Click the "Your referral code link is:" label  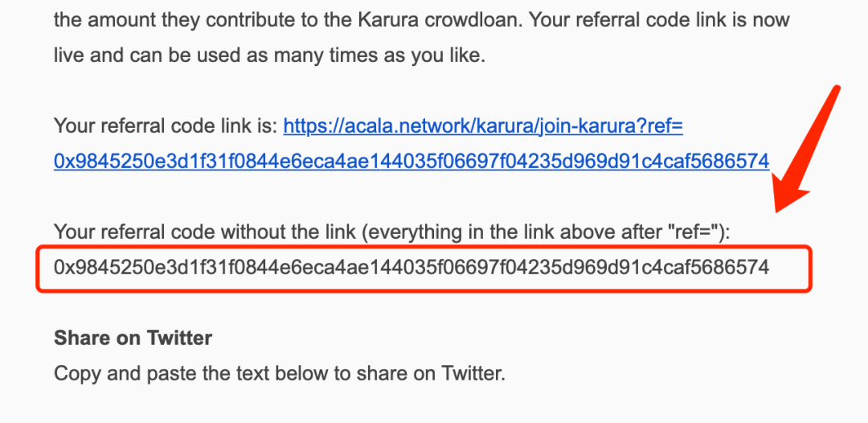[165, 126]
